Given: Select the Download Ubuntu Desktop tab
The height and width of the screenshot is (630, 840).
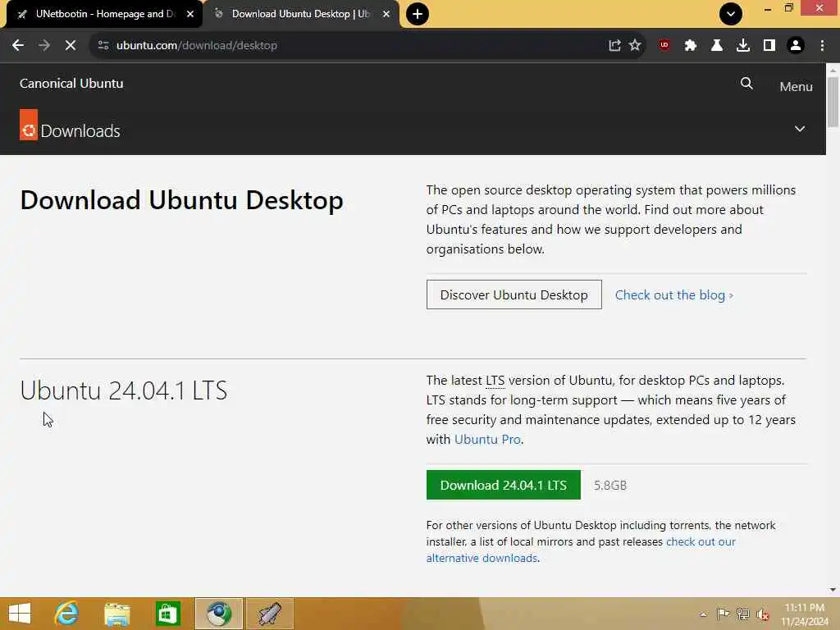Looking at the screenshot, I should click(x=301, y=14).
